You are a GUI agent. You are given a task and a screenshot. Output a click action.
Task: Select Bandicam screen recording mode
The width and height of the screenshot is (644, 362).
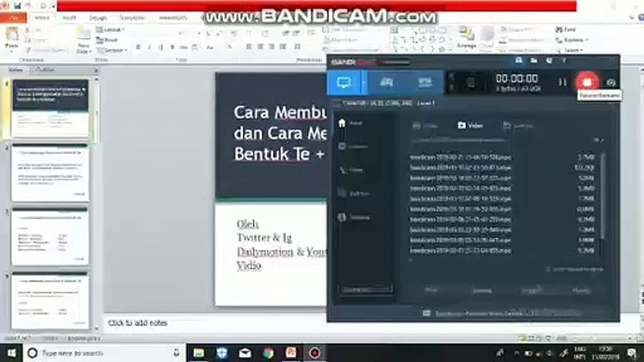344,82
